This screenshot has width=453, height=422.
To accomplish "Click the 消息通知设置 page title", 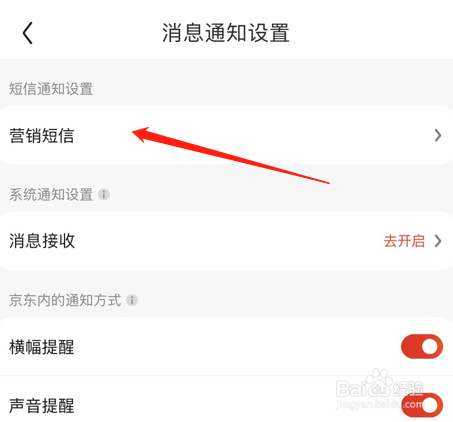I will 226,33.
